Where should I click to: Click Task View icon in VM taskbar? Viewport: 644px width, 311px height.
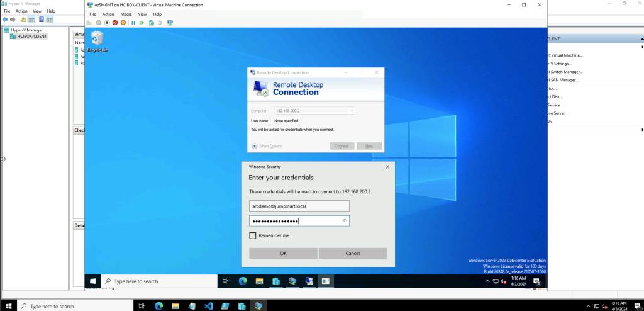(x=225, y=281)
